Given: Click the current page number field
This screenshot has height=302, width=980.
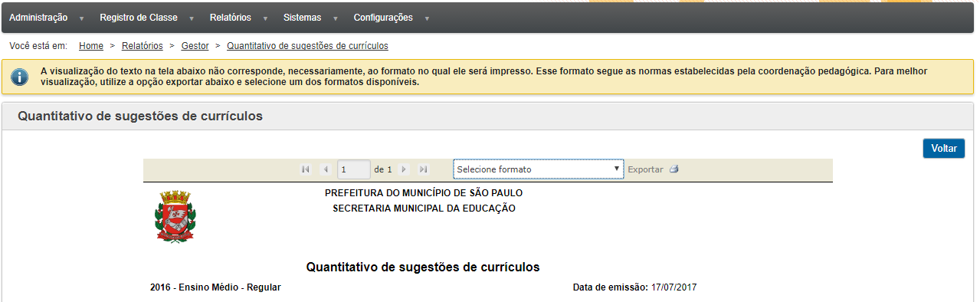Looking at the screenshot, I should point(354,169).
